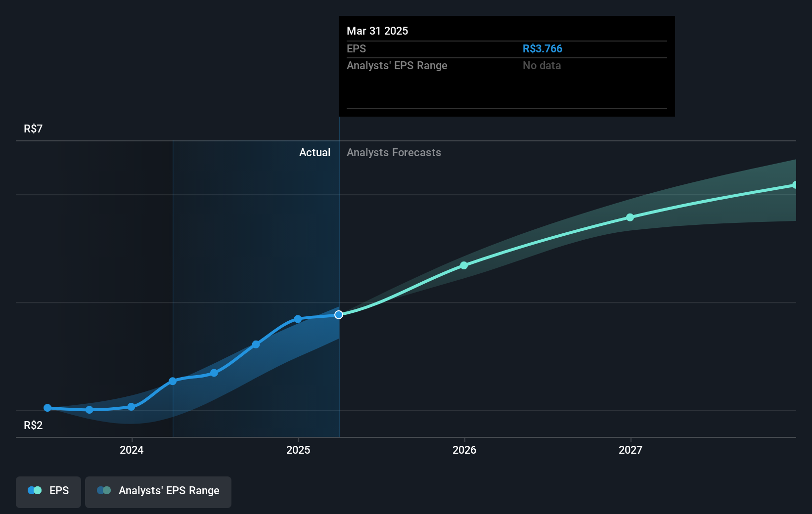Click the R$2 y-axis label
Image resolution: width=812 pixels, height=514 pixels.
[33, 425]
